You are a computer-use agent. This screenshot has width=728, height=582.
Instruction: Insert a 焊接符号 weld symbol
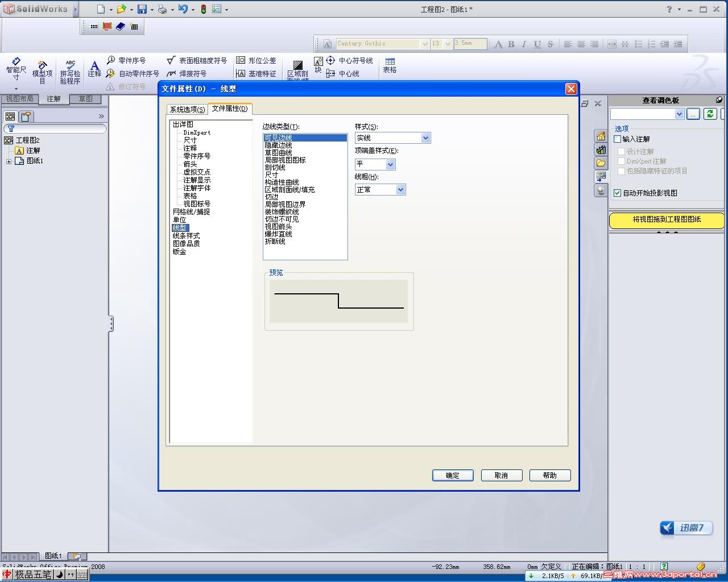pyautogui.click(x=187, y=73)
